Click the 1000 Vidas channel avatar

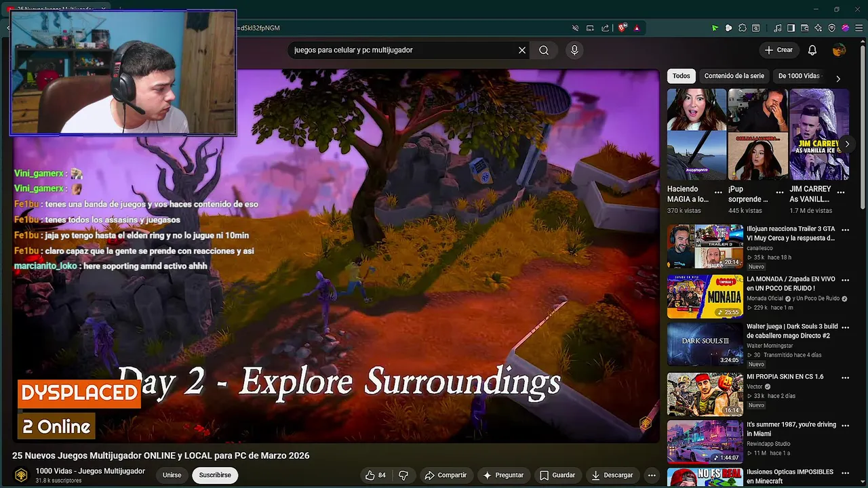(21, 475)
